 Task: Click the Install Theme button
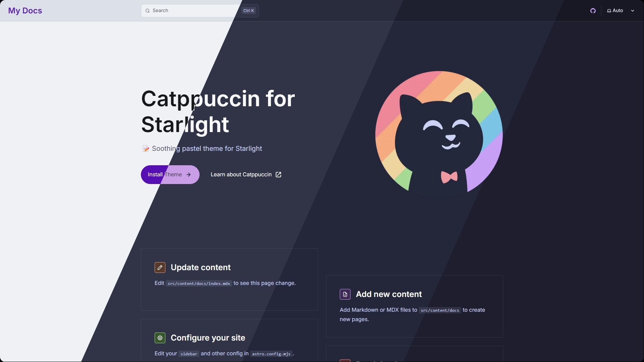tap(170, 175)
